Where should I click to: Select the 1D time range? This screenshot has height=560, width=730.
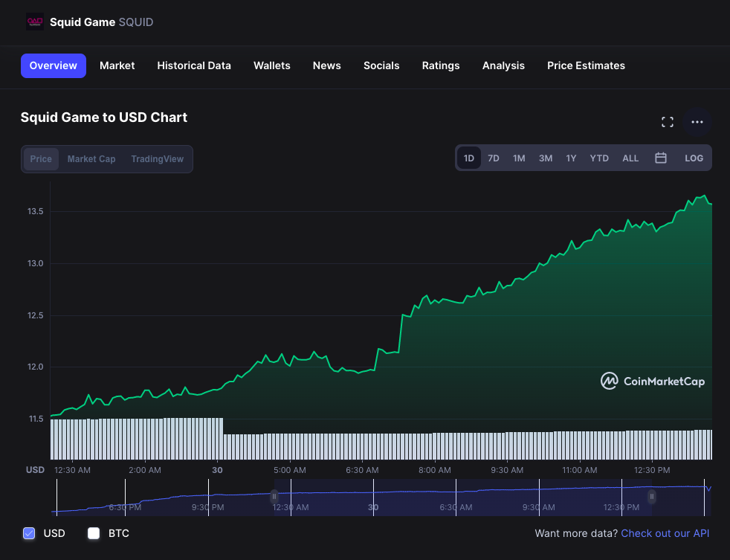(x=469, y=158)
